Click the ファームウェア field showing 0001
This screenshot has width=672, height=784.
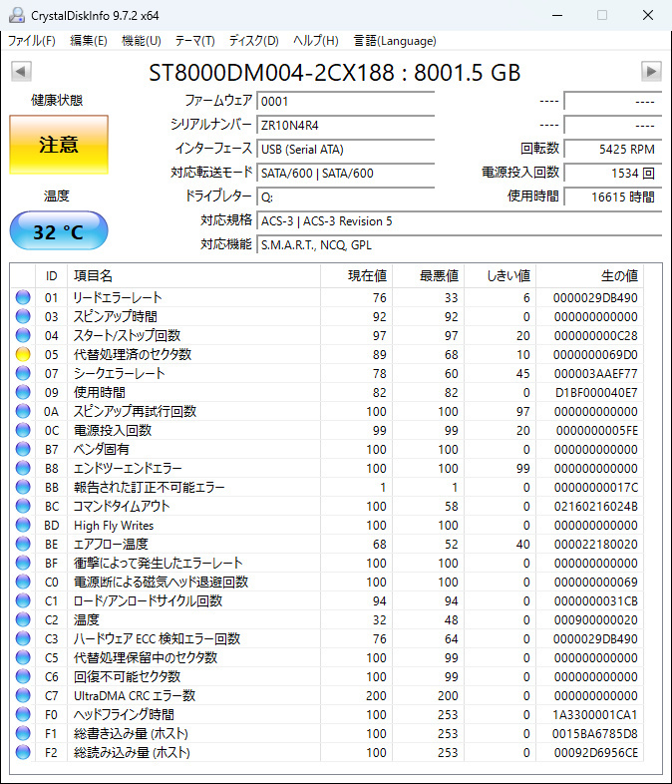point(346,101)
